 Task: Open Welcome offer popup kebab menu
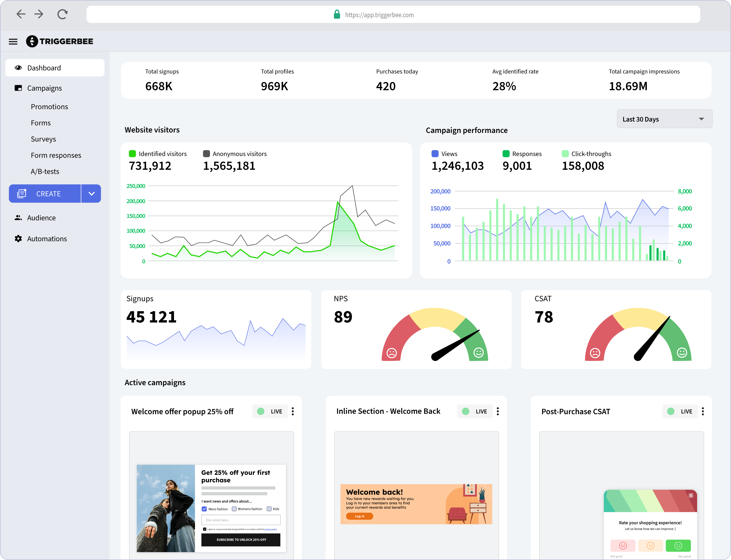tap(293, 411)
